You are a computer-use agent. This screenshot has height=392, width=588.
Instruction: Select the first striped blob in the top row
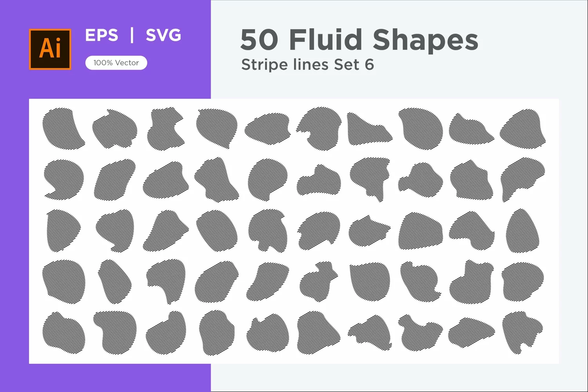click(x=64, y=129)
